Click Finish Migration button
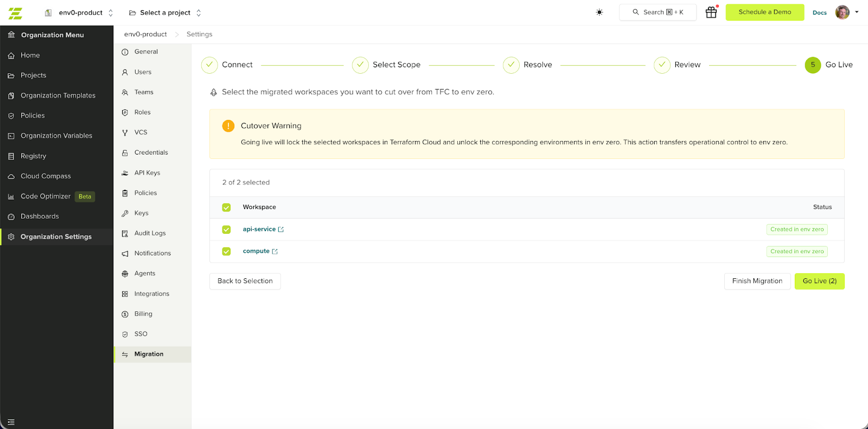Image resolution: width=868 pixels, height=429 pixels. tap(757, 281)
